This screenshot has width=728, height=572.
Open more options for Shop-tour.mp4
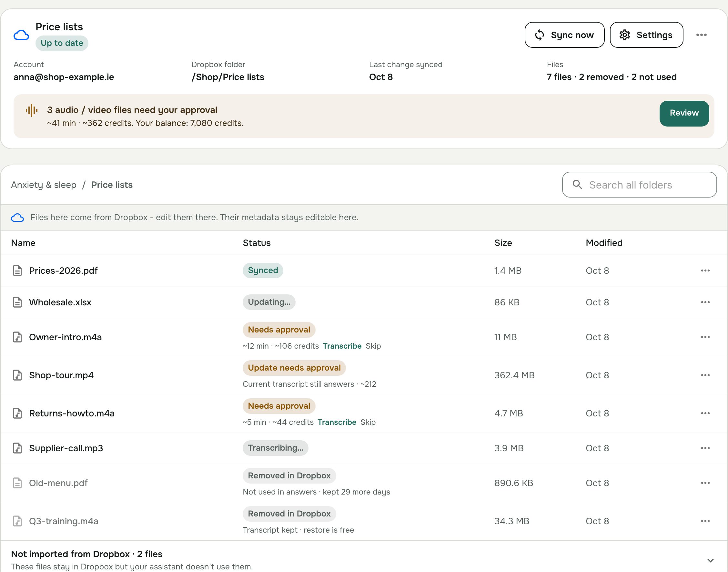[x=705, y=375]
